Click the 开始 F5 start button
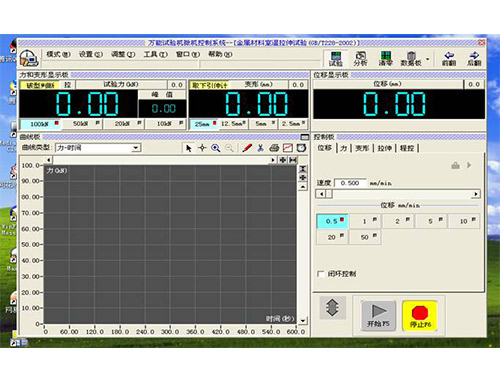Image resolution: width=500 pixels, height=382 pixels. click(378, 316)
